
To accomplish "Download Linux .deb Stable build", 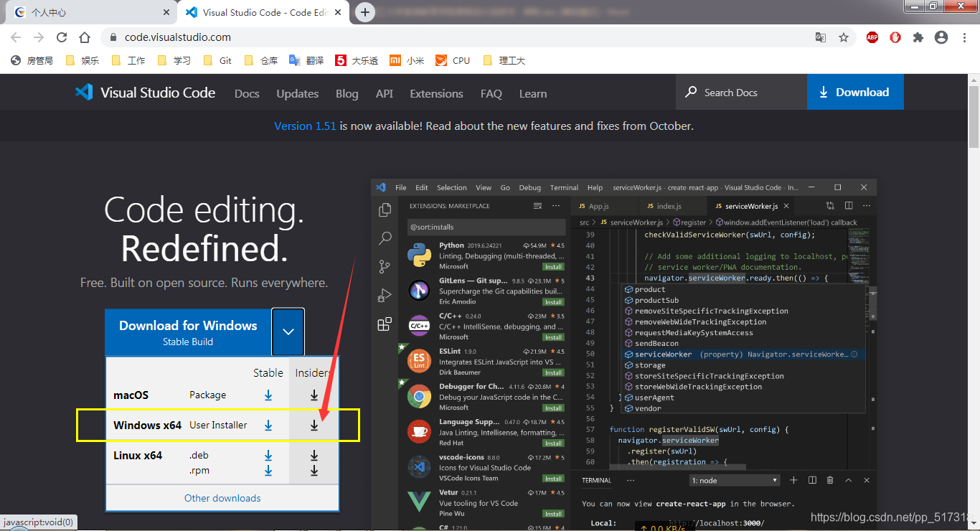I will coord(268,456).
